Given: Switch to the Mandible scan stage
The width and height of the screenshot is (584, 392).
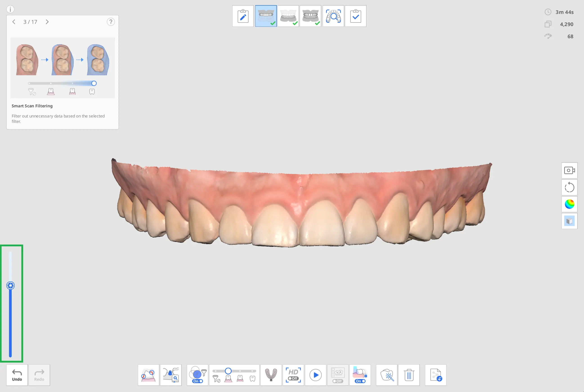Looking at the screenshot, I should pyautogui.click(x=288, y=16).
